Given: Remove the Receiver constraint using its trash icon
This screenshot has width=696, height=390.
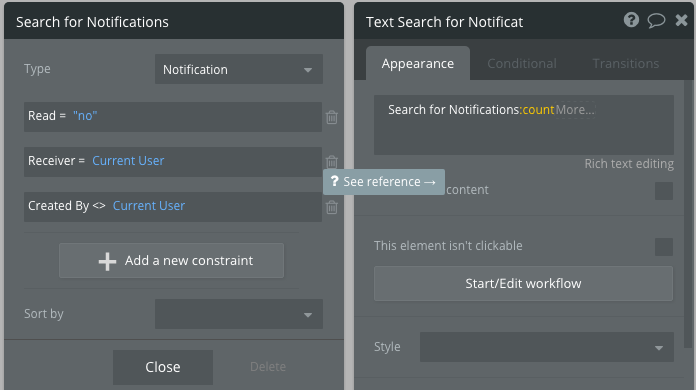Looking at the screenshot, I should (x=332, y=162).
